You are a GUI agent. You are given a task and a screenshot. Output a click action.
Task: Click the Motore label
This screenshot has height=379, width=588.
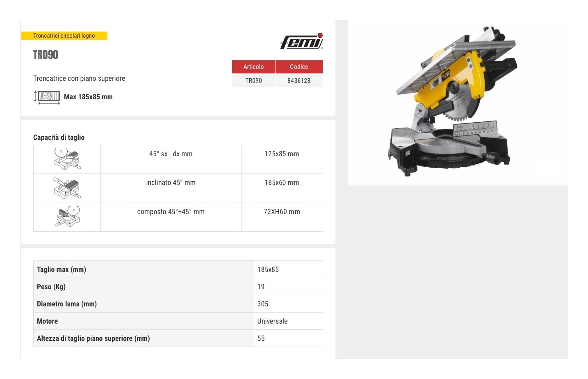click(x=47, y=321)
